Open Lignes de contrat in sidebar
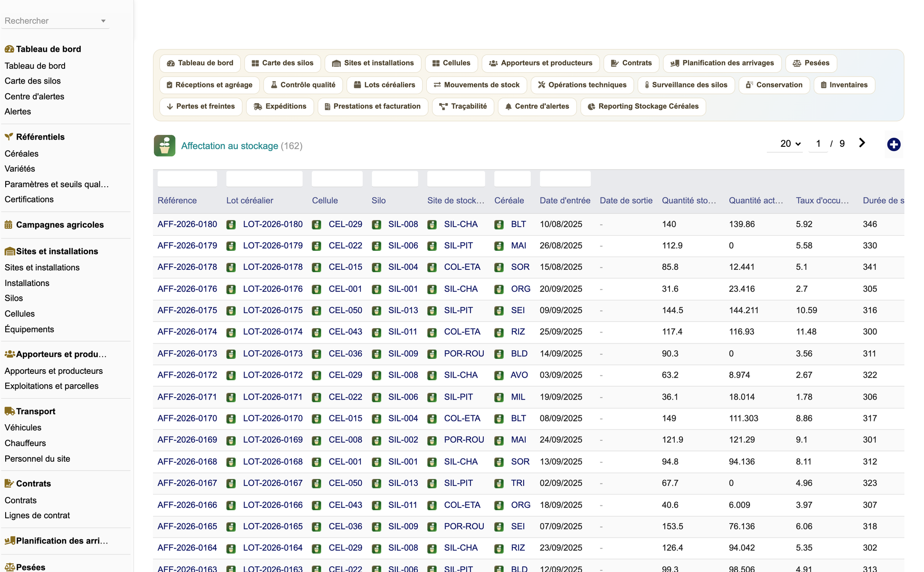 coord(37,515)
